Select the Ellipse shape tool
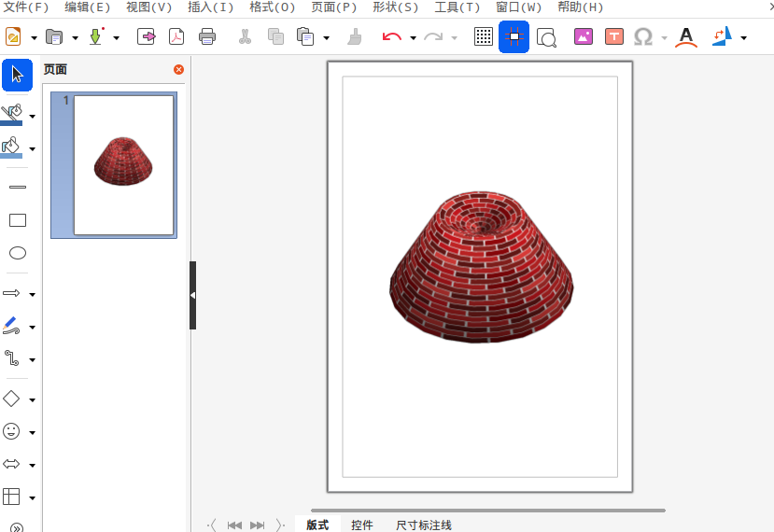This screenshot has height=532, width=774. 17,253
